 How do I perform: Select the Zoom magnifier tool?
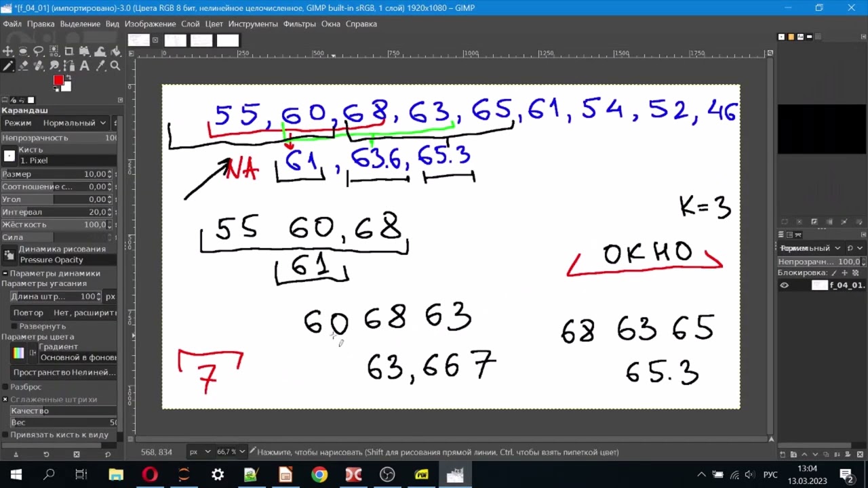coord(116,66)
